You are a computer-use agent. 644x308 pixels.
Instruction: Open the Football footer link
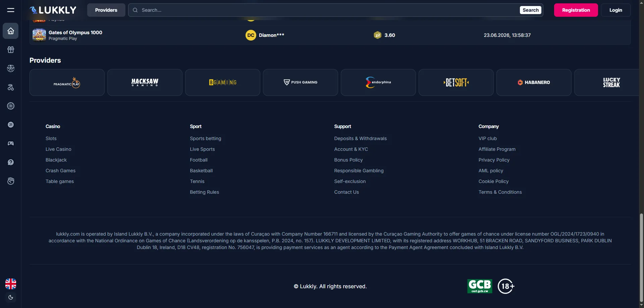click(x=199, y=160)
